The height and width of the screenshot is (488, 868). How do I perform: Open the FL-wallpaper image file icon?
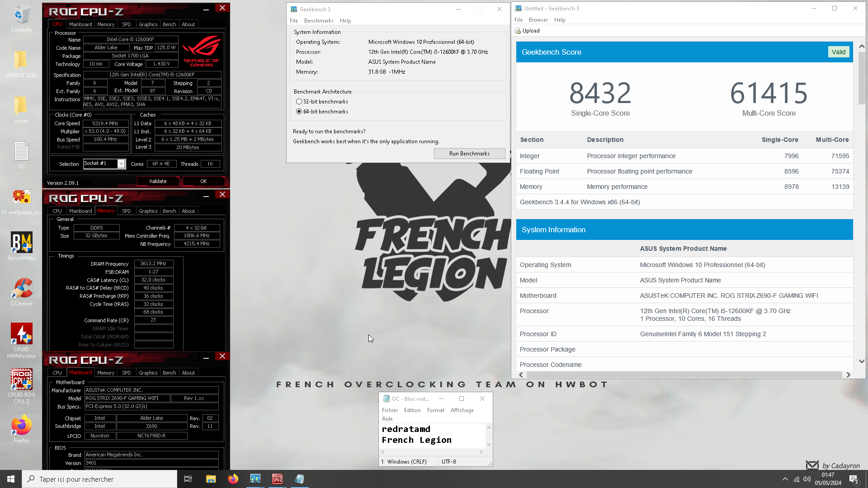[x=21, y=202]
